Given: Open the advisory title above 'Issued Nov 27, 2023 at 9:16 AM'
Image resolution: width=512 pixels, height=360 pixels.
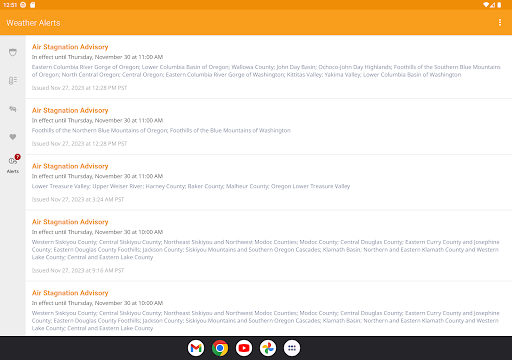Looking at the screenshot, I should point(70,222).
